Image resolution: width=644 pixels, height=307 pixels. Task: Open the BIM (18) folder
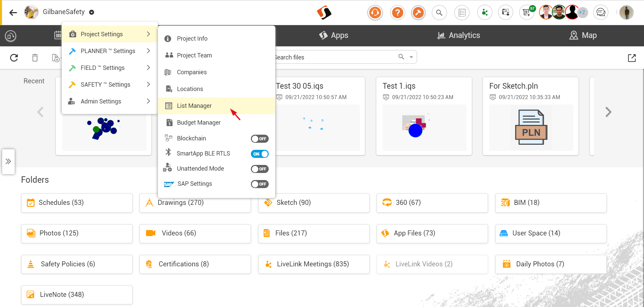point(551,203)
